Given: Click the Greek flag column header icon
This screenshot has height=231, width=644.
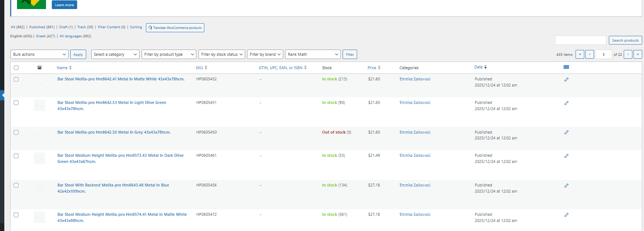Looking at the screenshot, I should (566, 67).
